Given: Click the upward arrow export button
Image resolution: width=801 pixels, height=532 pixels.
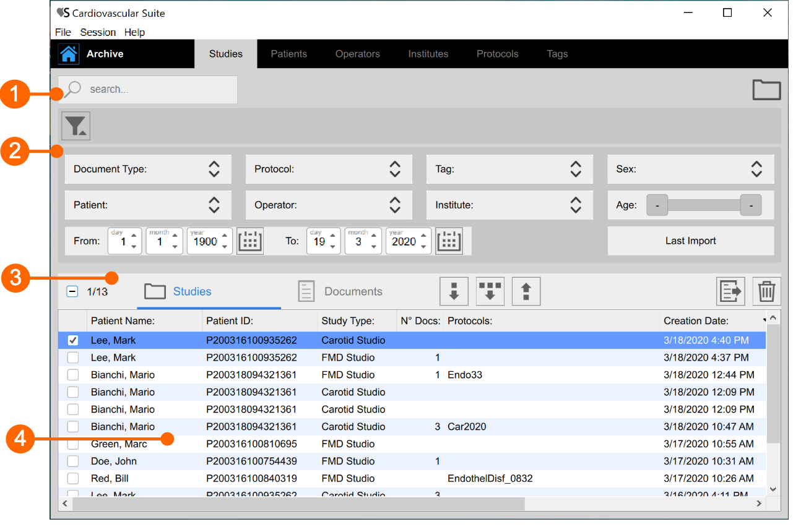Looking at the screenshot, I should [526, 291].
